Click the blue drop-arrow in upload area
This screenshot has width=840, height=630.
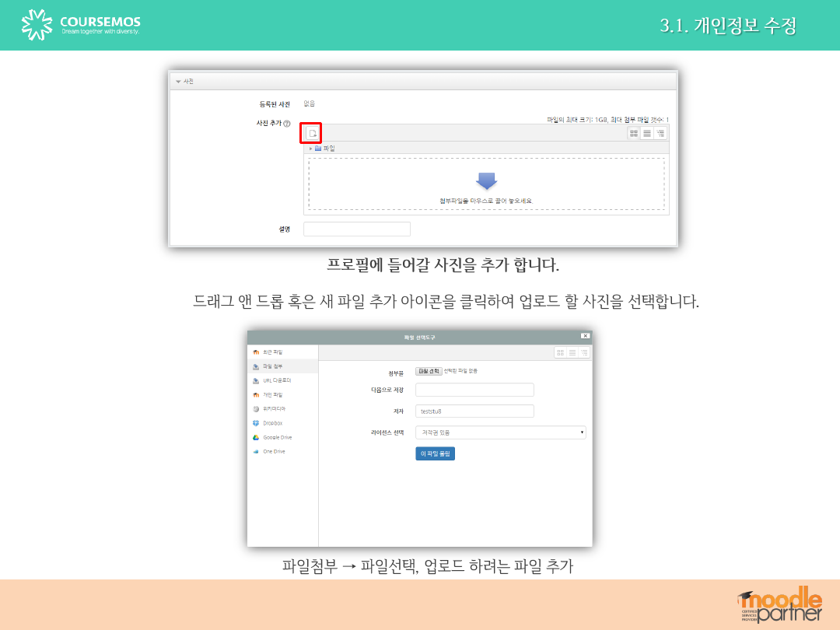486,181
